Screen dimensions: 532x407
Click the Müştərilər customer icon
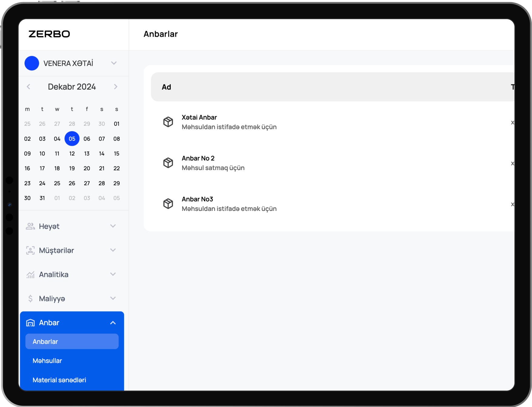30,250
